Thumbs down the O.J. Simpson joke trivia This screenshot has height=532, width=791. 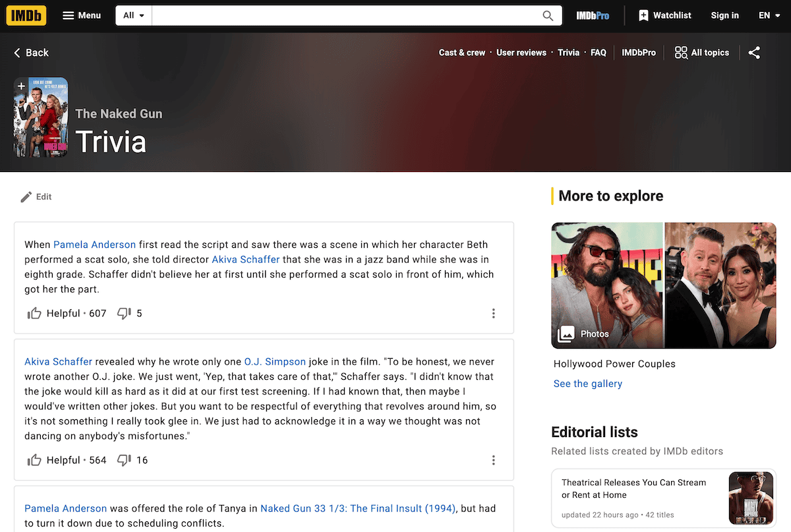[x=124, y=460]
